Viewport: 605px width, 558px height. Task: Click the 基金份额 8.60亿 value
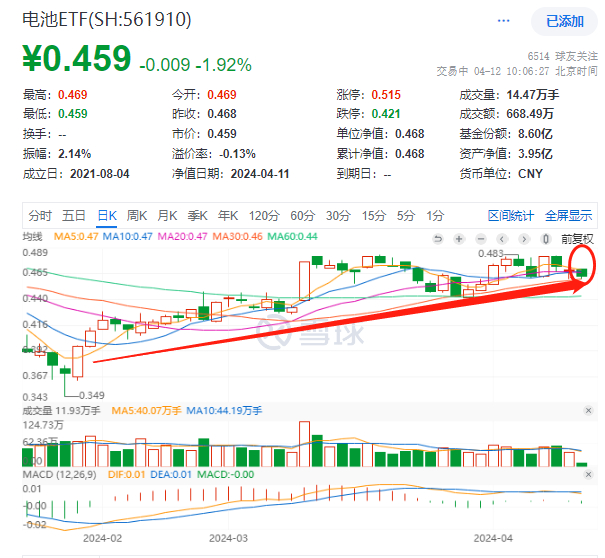(535, 134)
